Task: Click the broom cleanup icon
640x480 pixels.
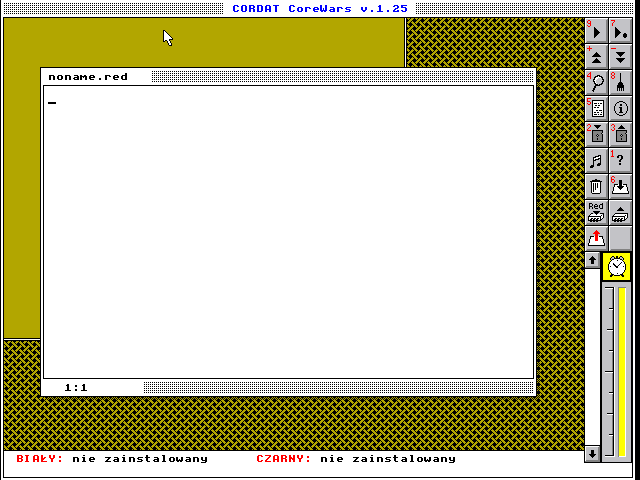Action: (x=620, y=83)
